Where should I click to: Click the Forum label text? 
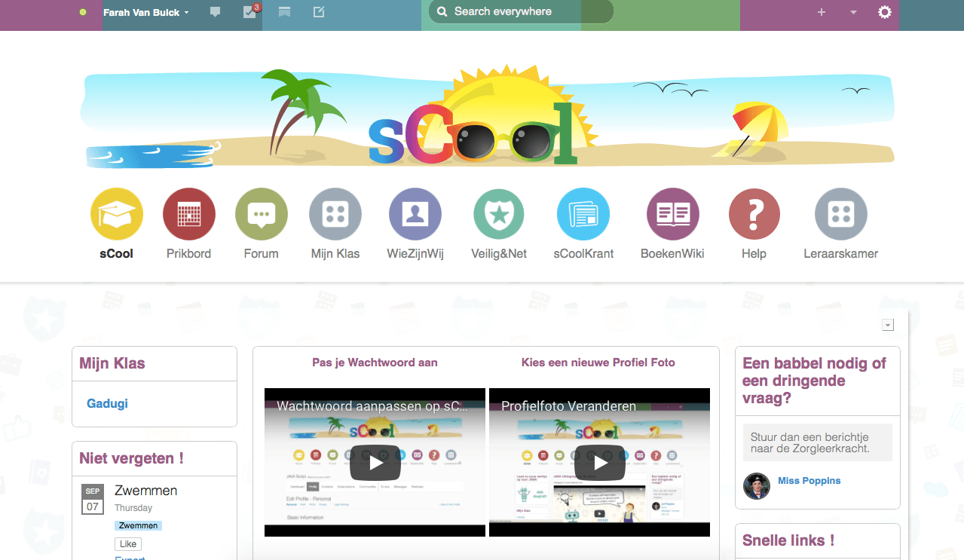click(x=262, y=253)
